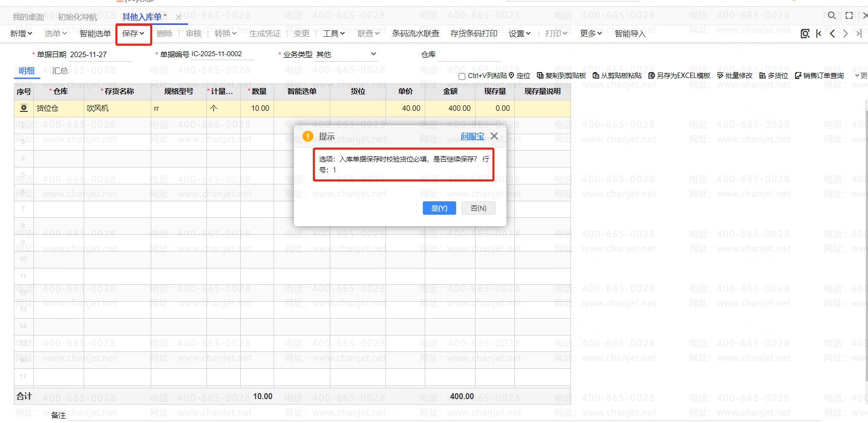Click 存货条码打印 in toolbar
This screenshot has height=423, width=868.
pyautogui.click(x=474, y=33)
